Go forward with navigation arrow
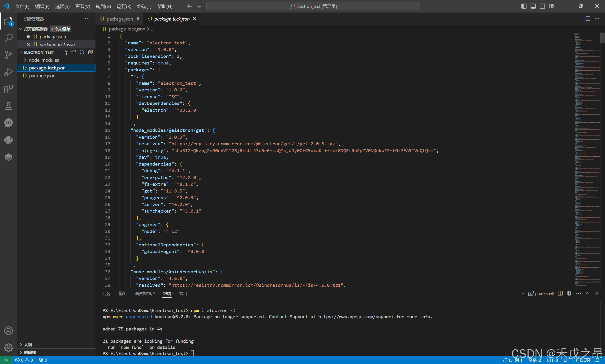This screenshot has height=364, width=605. (x=199, y=6)
